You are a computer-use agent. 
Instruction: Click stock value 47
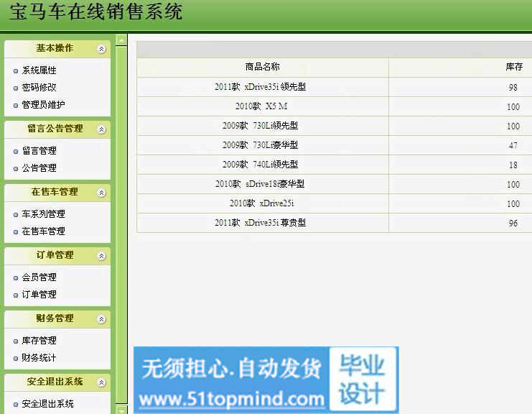click(513, 145)
